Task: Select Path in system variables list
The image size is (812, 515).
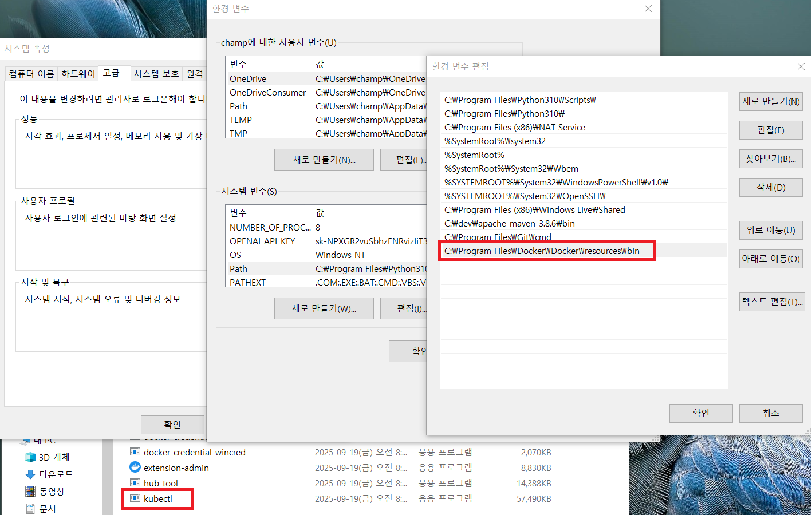Action: point(326,268)
